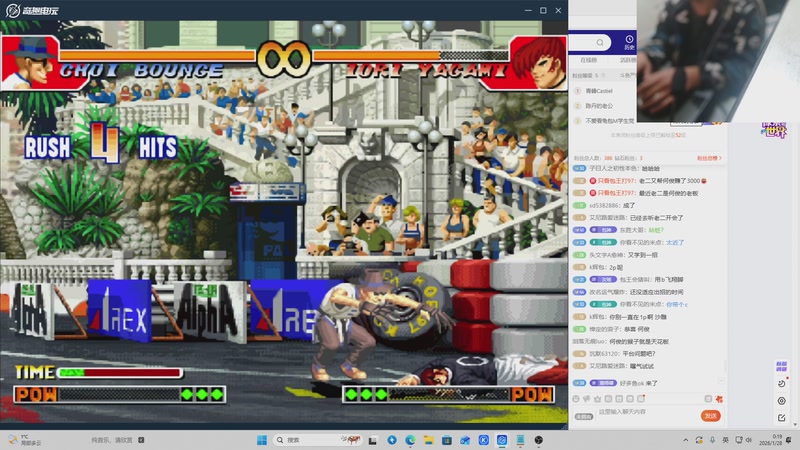Click the edit pencil icon on right sidebar

point(782,417)
